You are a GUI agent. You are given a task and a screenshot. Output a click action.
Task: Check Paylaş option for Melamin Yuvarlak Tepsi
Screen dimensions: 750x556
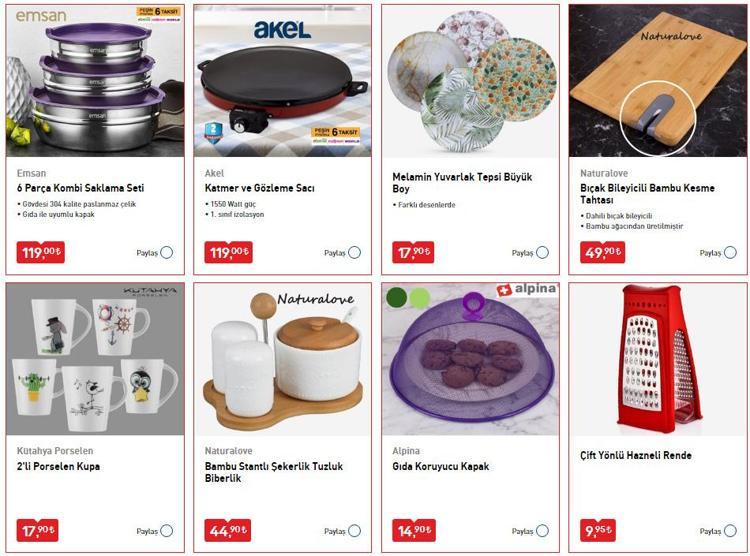click(x=542, y=253)
